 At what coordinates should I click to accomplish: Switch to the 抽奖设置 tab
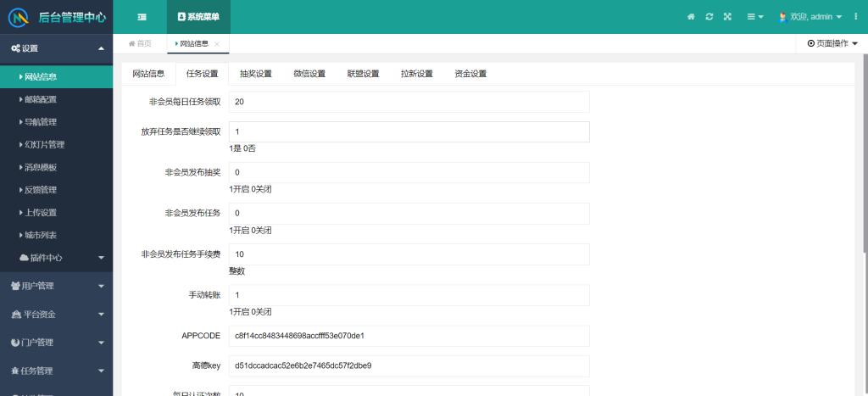256,74
